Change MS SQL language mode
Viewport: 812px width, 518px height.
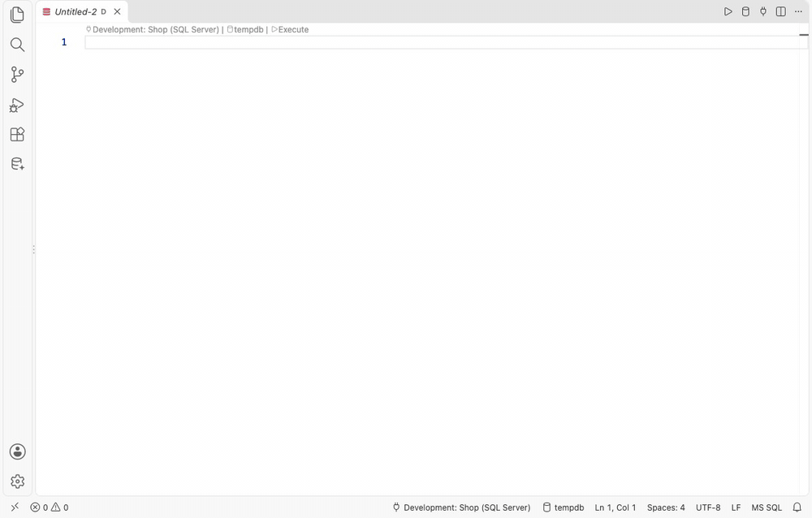[767, 507]
